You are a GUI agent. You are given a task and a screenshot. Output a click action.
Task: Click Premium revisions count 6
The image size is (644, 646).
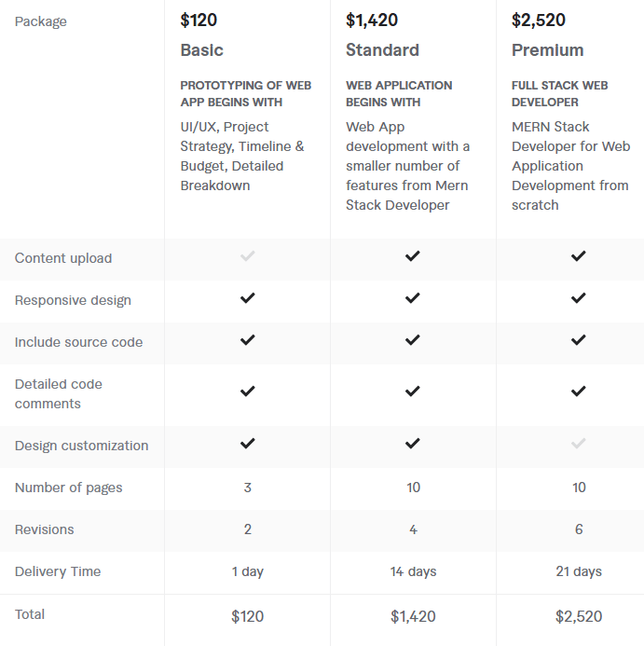click(x=579, y=529)
